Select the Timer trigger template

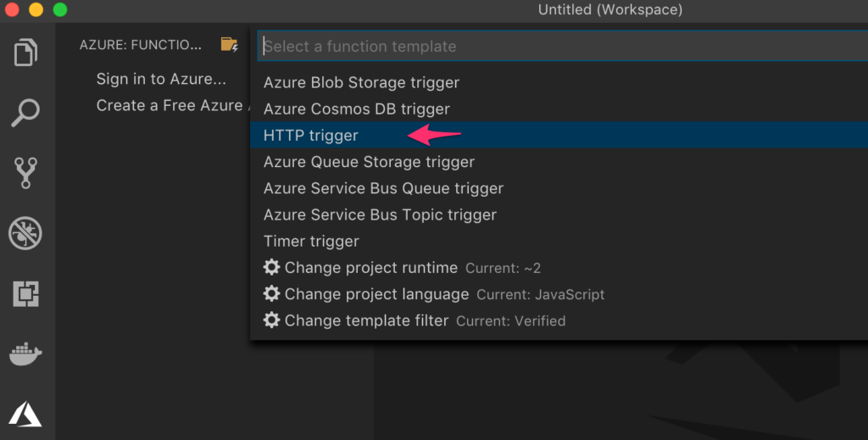[311, 242]
